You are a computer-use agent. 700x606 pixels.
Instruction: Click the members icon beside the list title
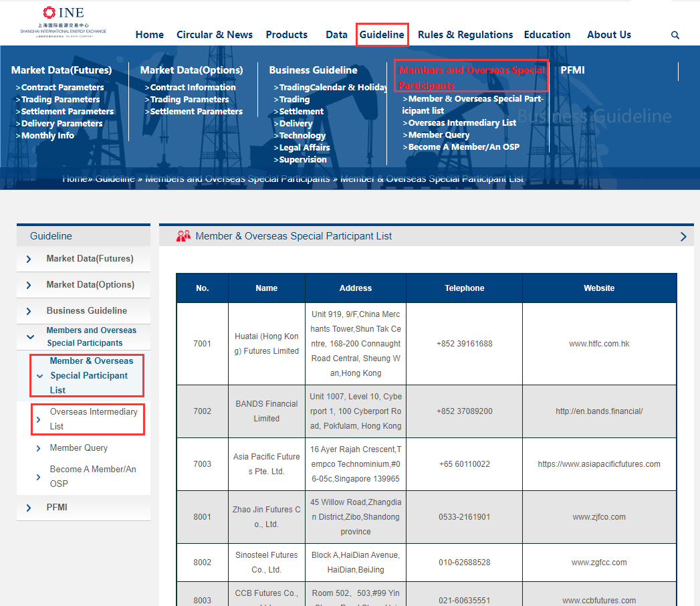[183, 236]
